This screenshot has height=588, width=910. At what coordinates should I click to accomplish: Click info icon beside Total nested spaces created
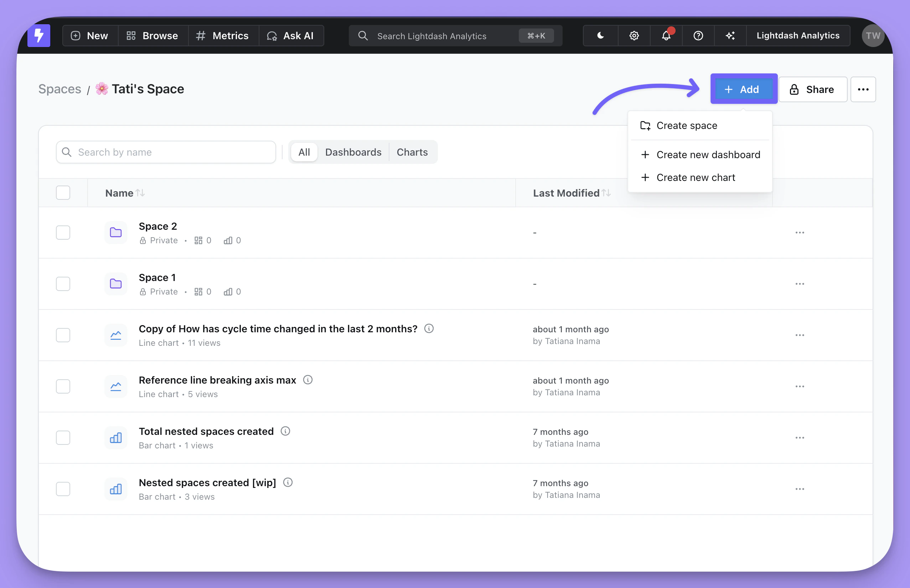(x=285, y=431)
